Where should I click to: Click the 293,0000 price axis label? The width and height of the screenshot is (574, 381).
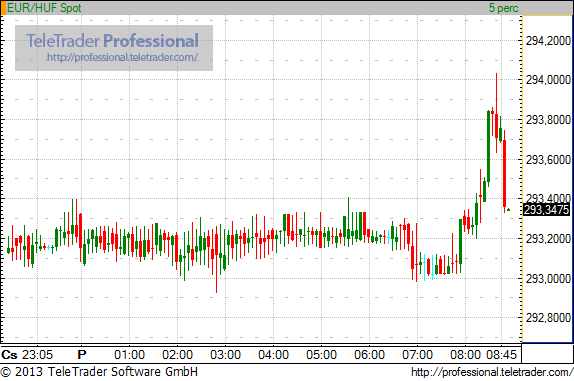[548, 279]
